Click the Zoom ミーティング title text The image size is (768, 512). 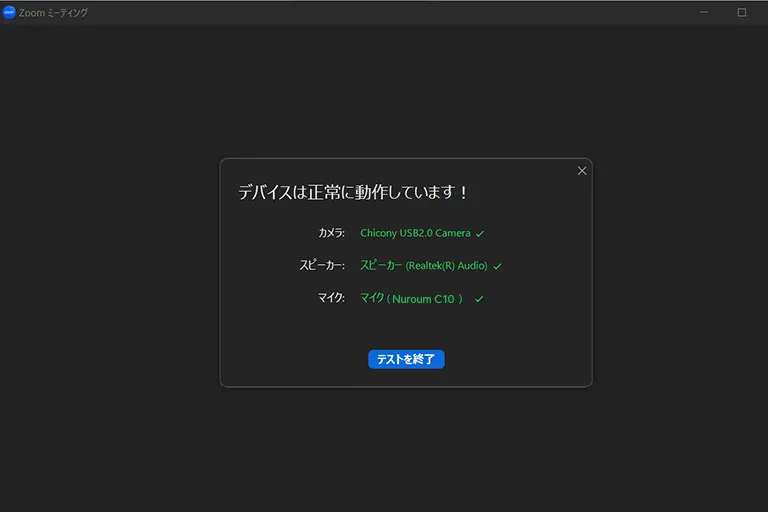pos(53,13)
